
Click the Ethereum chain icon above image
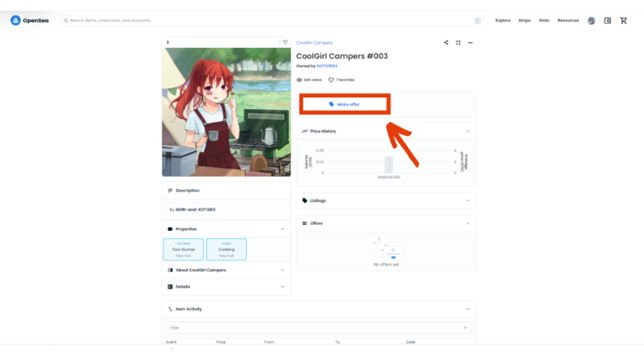pos(168,42)
